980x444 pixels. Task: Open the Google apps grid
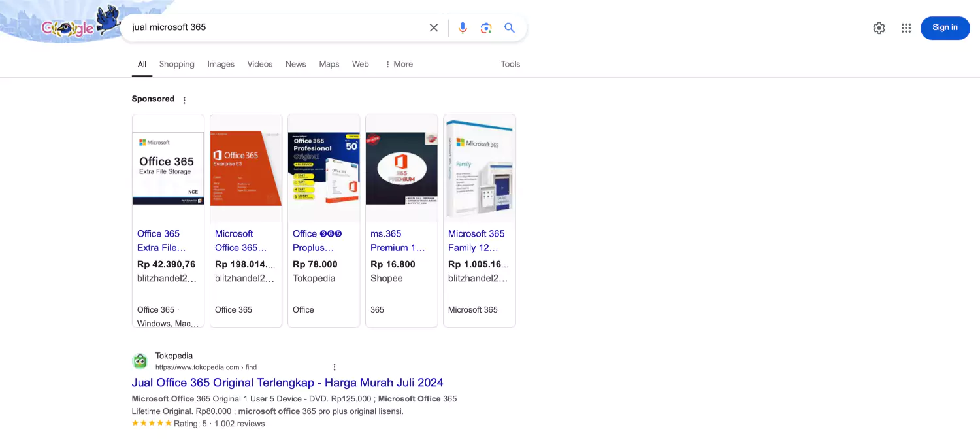(x=906, y=27)
